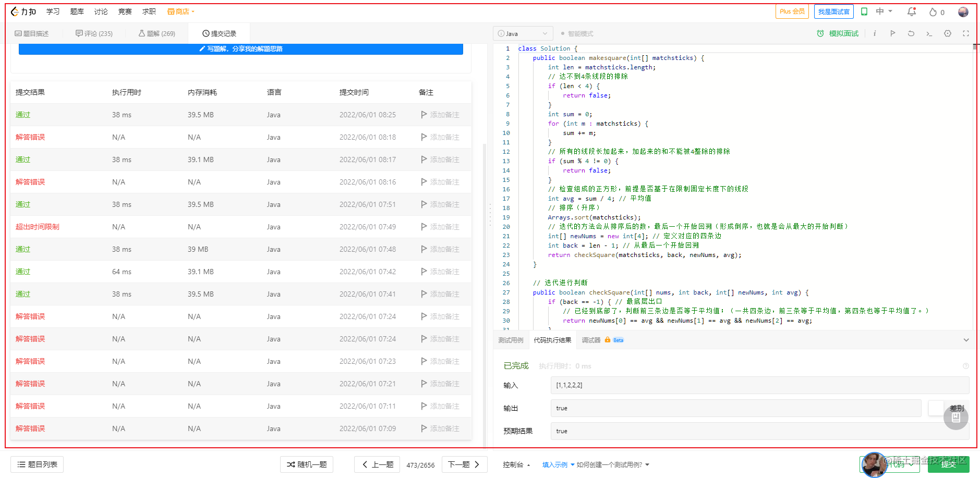Click the shuffle 随机一题 button
The image size is (980, 478).
307,464
